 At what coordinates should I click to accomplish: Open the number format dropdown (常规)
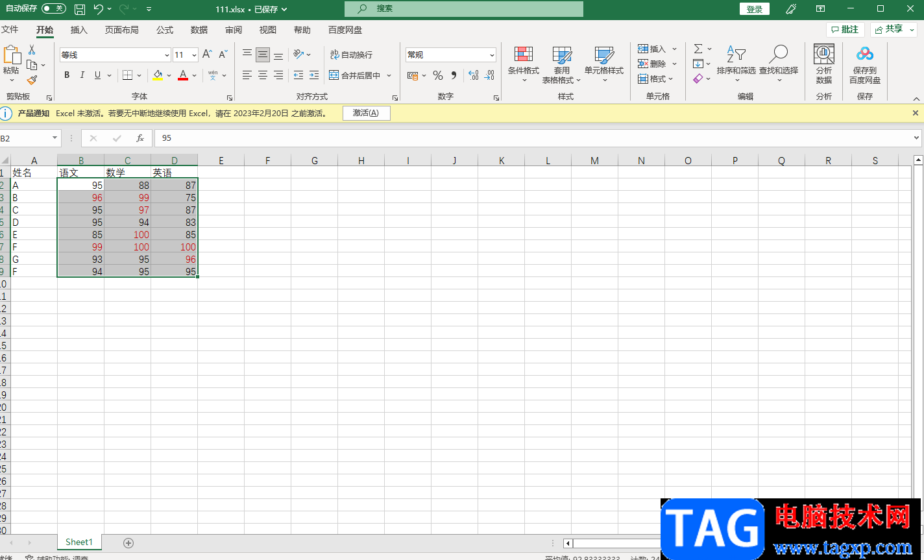point(492,55)
